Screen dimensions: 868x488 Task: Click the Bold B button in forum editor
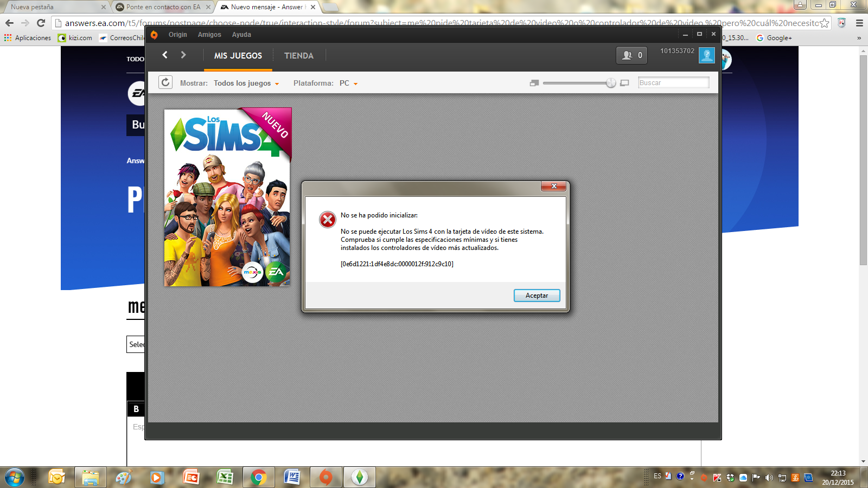(136, 409)
